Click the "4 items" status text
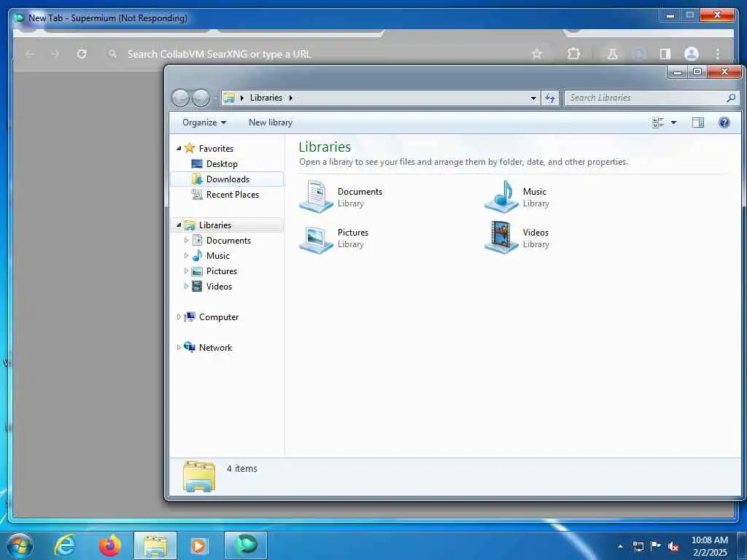747x560 pixels. pyautogui.click(x=242, y=469)
